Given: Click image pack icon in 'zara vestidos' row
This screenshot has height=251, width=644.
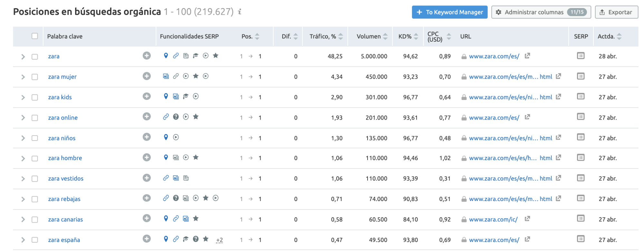Looking at the screenshot, I should 176,178.
